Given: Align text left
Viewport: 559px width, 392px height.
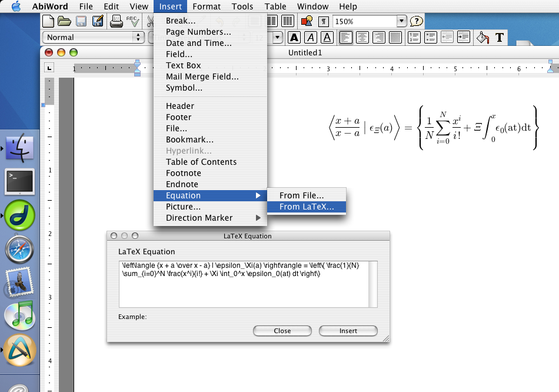Looking at the screenshot, I should [346, 37].
